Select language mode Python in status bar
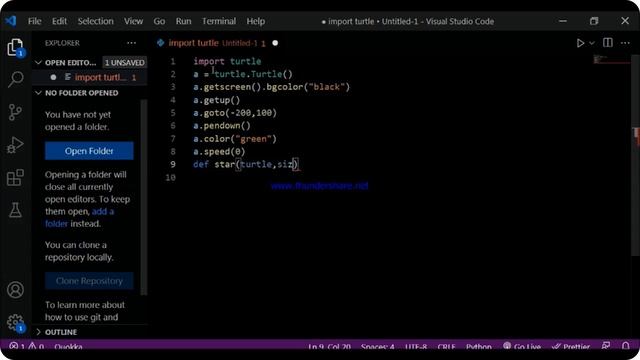This screenshot has width=640, height=360. pyautogui.click(x=479, y=346)
